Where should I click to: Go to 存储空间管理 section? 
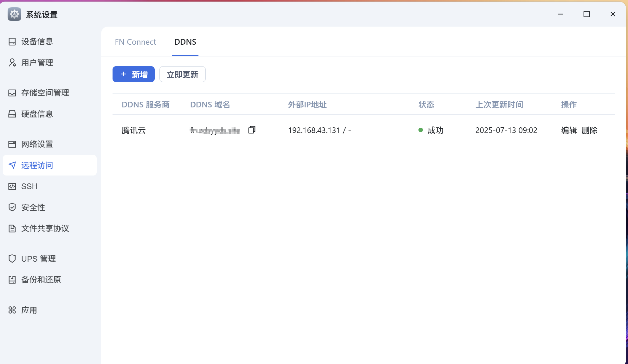coord(50,93)
